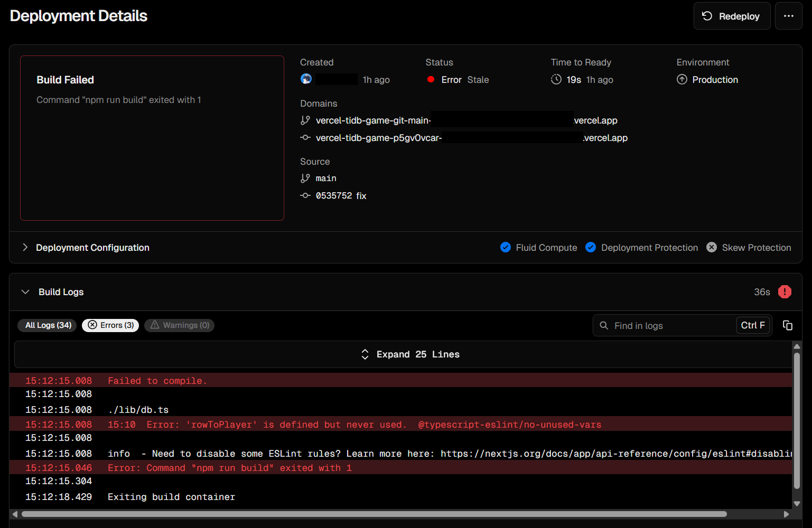Click the Deployment Protection label
Image resolution: width=812 pixels, height=528 pixels.
pos(649,248)
